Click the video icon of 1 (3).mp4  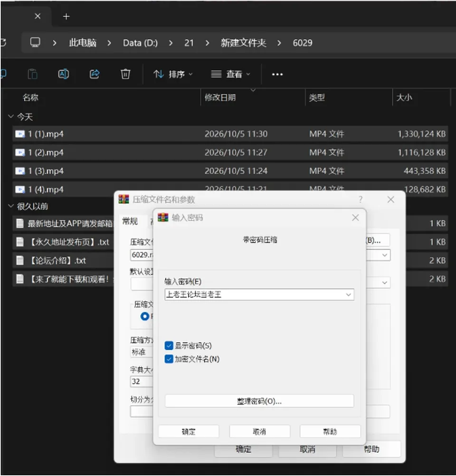(20, 171)
